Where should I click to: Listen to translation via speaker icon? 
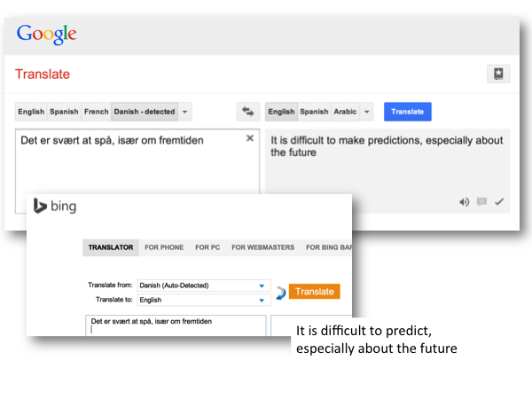tap(464, 202)
